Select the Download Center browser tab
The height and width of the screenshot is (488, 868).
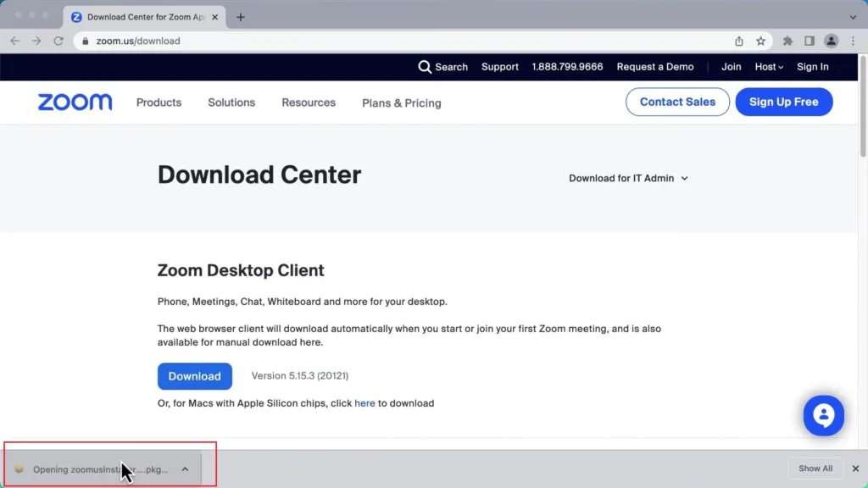click(140, 17)
